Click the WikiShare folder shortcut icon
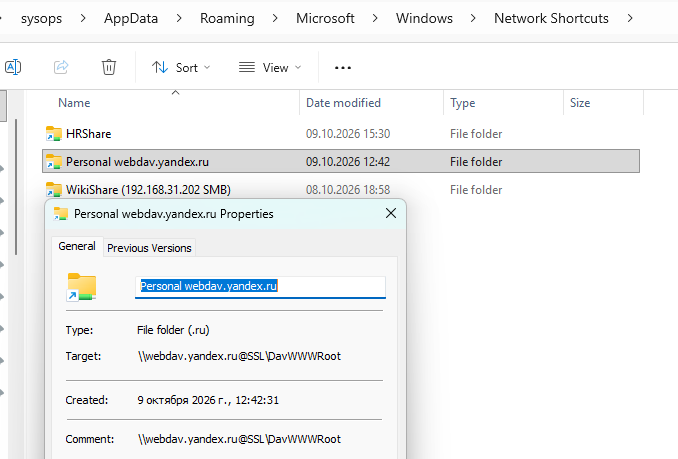 coord(54,190)
